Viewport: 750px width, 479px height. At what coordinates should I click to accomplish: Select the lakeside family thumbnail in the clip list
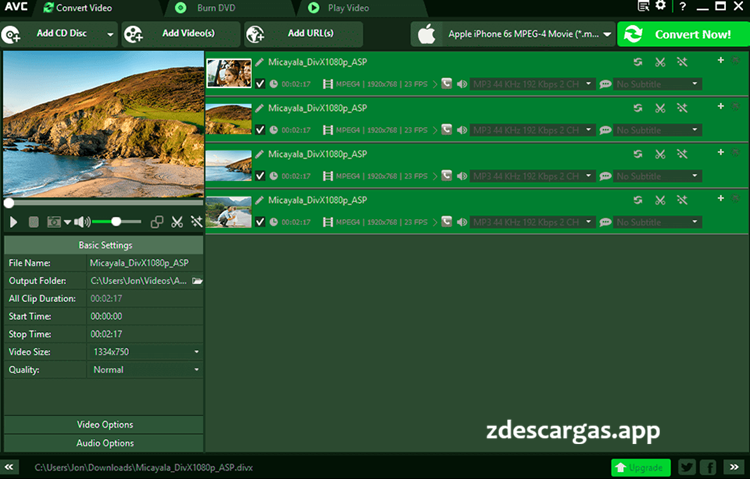point(229,212)
